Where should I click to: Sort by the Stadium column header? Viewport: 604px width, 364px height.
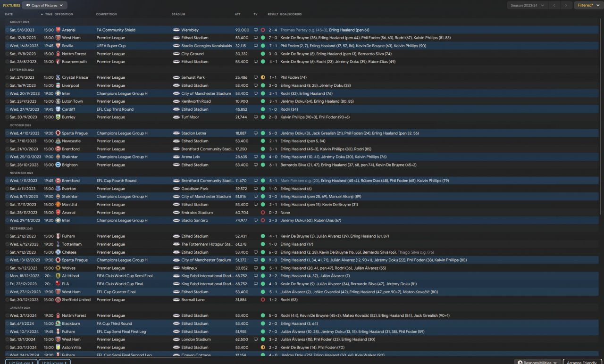[x=178, y=14]
